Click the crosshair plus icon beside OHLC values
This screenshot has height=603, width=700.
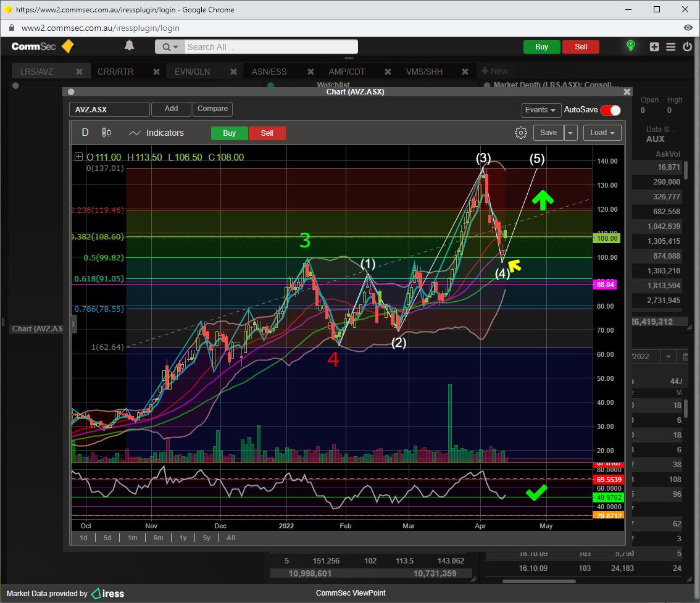pos(78,157)
